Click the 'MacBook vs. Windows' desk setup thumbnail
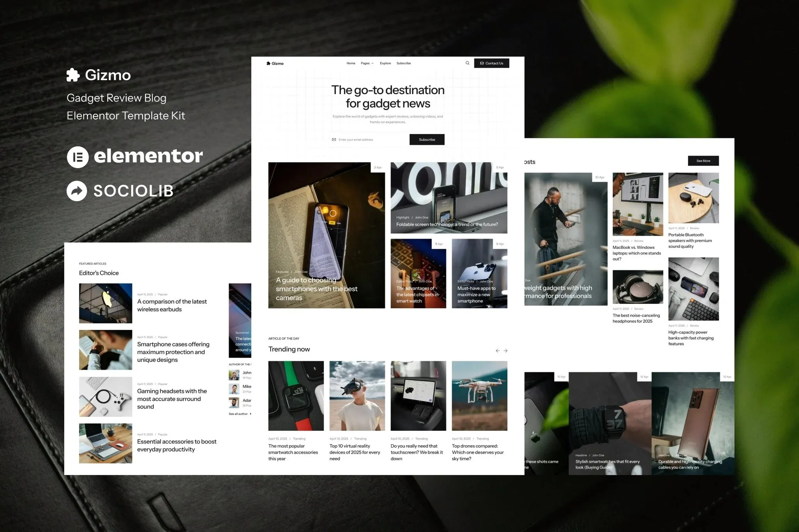The image size is (799, 532). point(638,204)
